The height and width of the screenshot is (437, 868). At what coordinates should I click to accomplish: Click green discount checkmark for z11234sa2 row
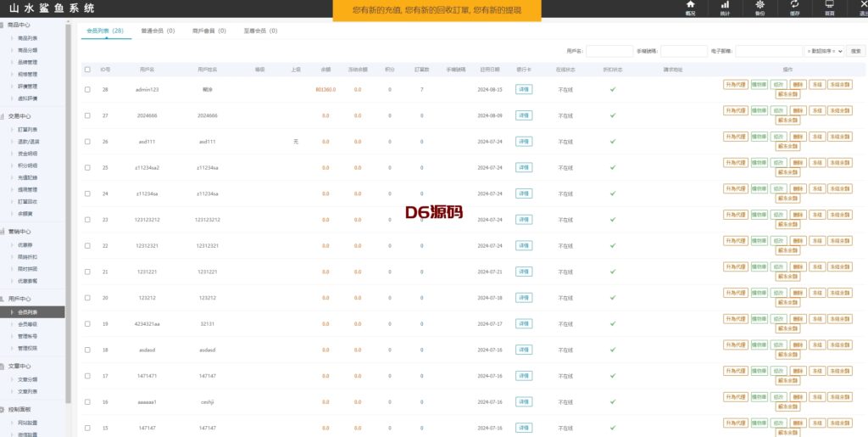(613, 167)
